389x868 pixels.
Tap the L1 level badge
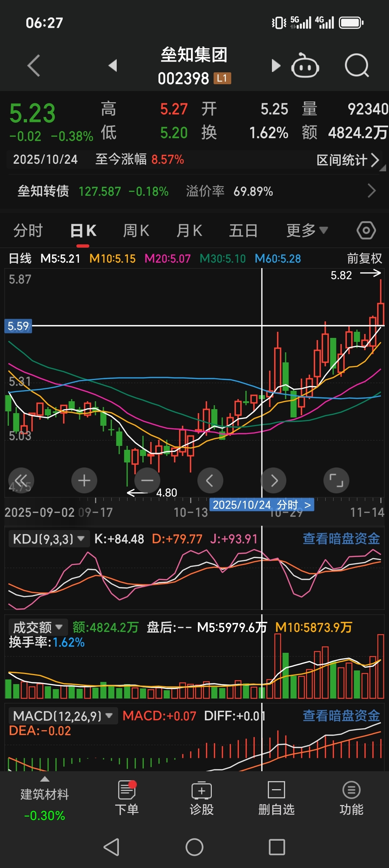coord(222,78)
